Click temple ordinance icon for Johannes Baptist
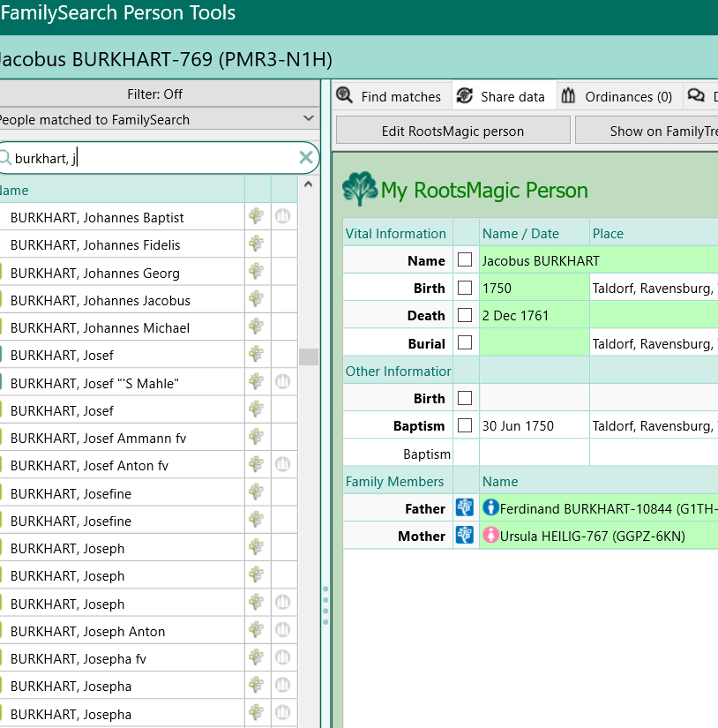Screen dimensions: 718x728 pos(282,216)
